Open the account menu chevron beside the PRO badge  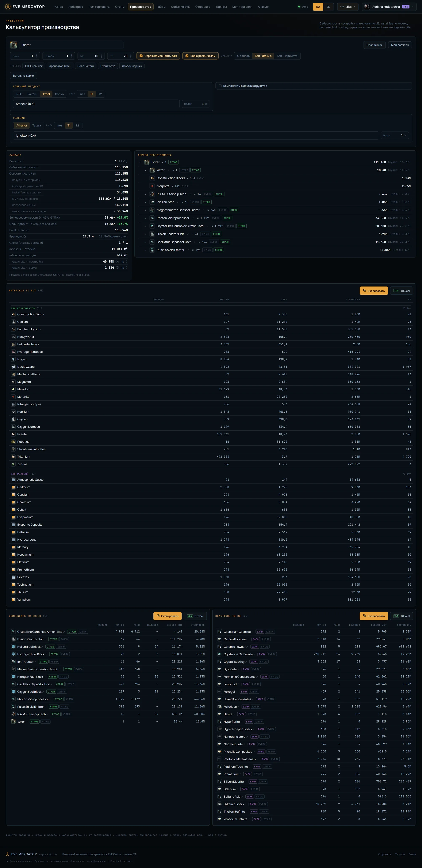click(x=413, y=7)
